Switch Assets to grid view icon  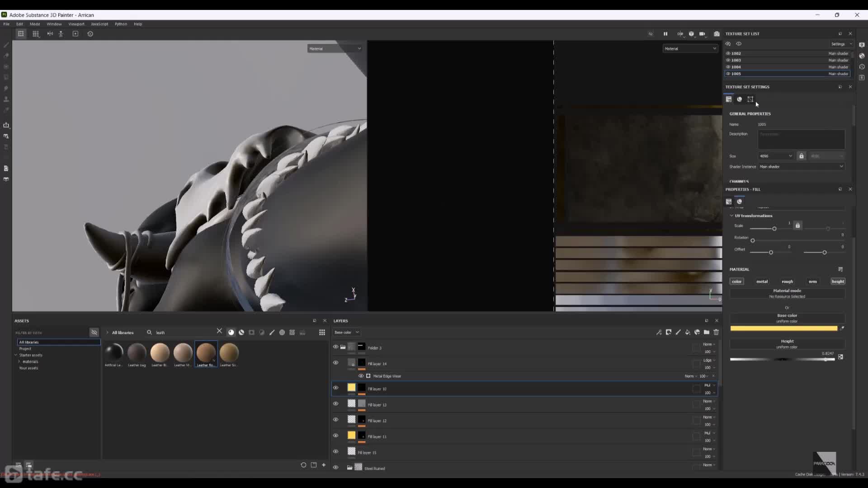(x=322, y=333)
